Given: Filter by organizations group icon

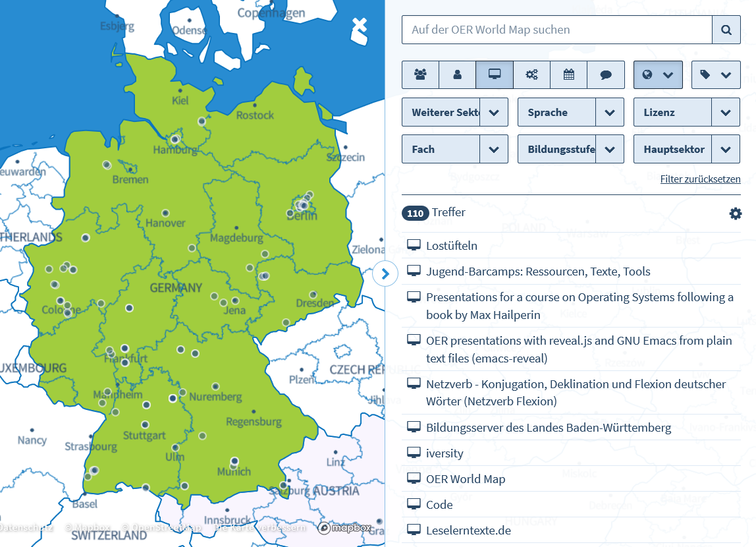Looking at the screenshot, I should [x=420, y=74].
